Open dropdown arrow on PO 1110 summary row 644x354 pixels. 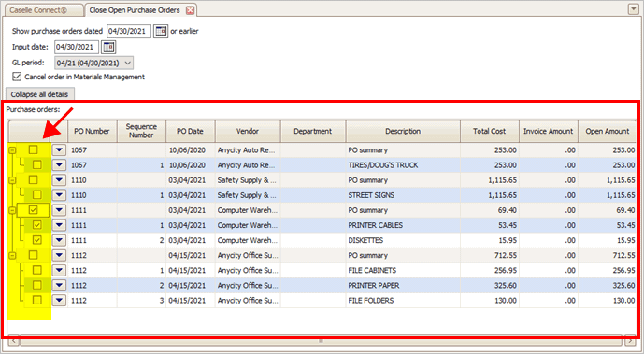[x=59, y=180]
